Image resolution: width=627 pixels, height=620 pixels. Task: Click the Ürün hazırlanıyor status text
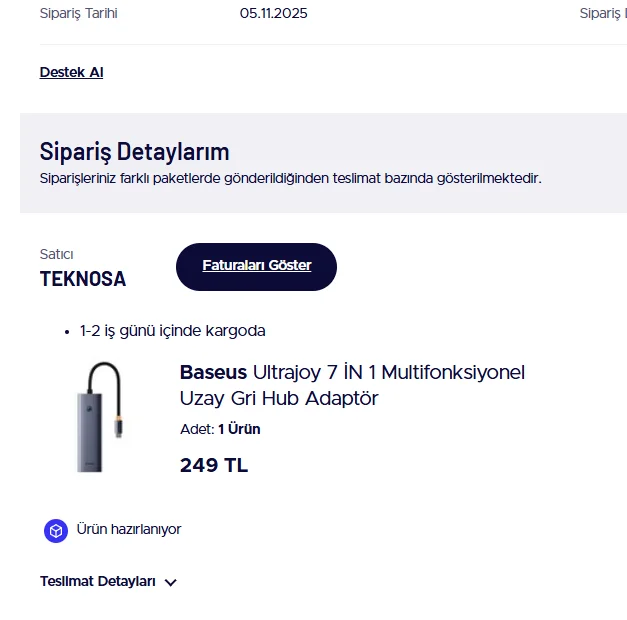tap(129, 529)
